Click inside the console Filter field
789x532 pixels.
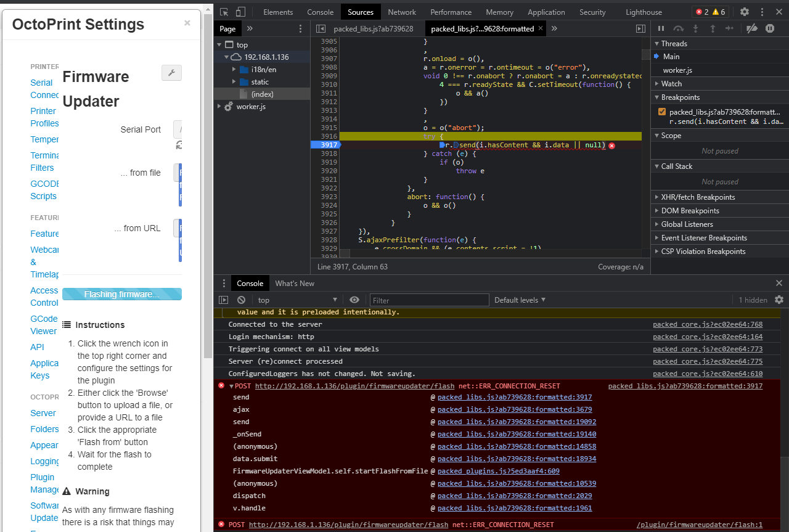tap(430, 300)
